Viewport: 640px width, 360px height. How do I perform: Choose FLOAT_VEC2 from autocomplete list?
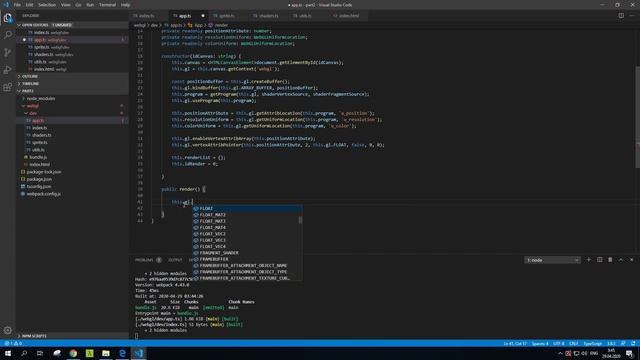[x=246, y=234]
